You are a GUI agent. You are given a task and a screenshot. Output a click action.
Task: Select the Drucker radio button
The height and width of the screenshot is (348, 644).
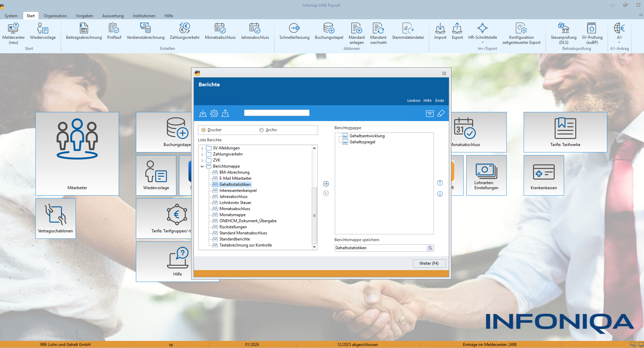tap(203, 130)
